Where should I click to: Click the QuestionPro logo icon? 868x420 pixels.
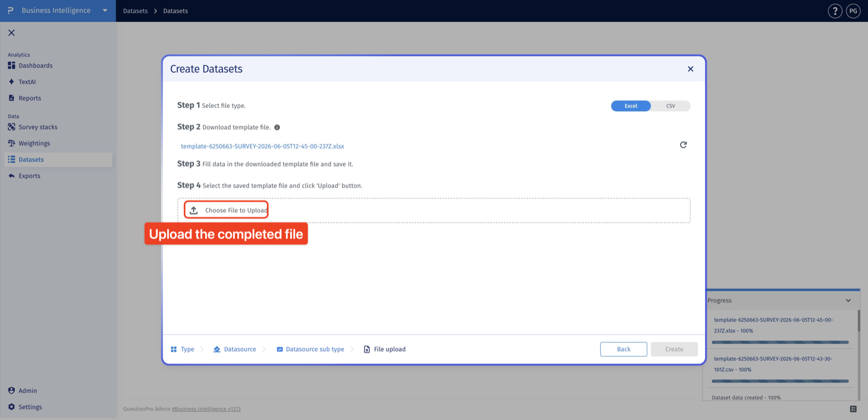[10, 10]
